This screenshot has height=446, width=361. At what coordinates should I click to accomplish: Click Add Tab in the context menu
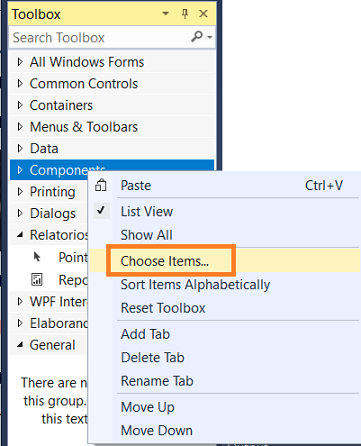pos(145,334)
